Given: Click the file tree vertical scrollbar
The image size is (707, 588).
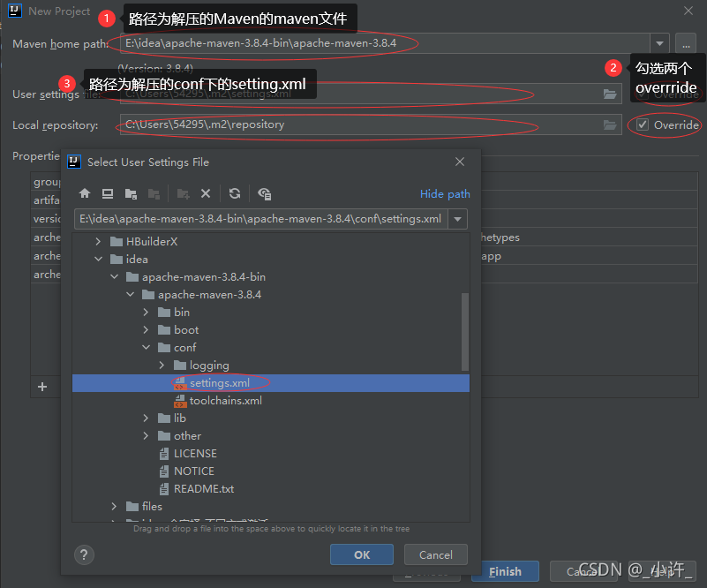Looking at the screenshot, I should (x=465, y=332).
